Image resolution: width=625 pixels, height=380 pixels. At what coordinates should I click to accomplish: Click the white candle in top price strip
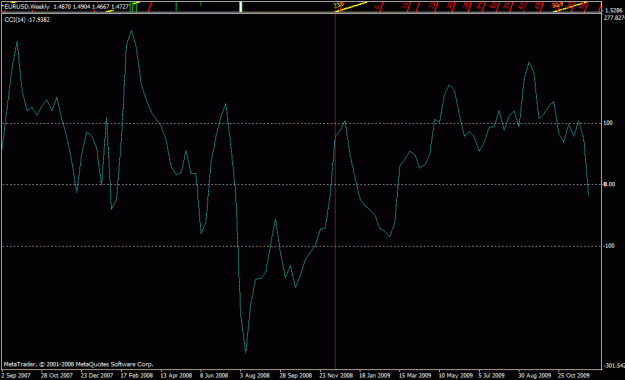241,7
